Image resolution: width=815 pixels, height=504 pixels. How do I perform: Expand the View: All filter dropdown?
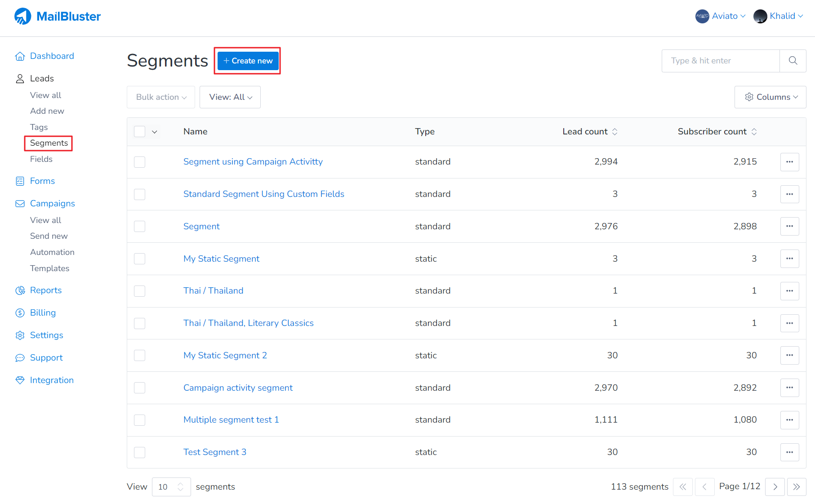coord(230,97)
